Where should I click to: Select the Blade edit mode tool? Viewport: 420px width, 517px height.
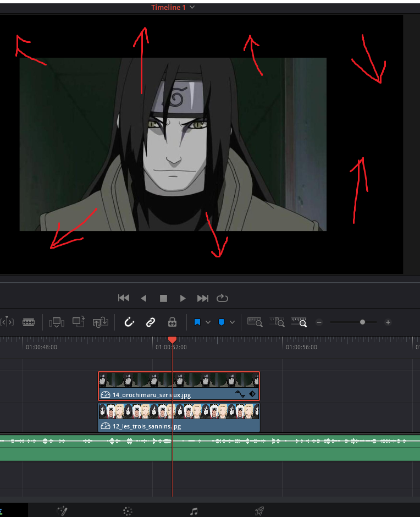click(29, 322)
